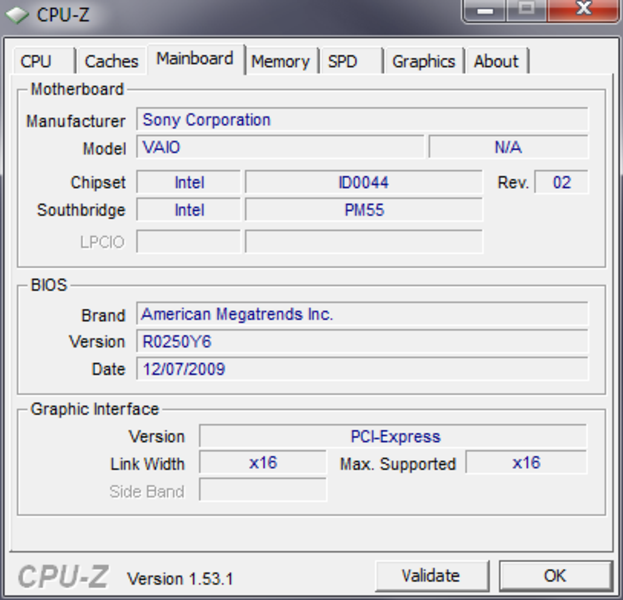Click the Validate button
Screen dimensions: 623x600
click(x=431, y=576)
